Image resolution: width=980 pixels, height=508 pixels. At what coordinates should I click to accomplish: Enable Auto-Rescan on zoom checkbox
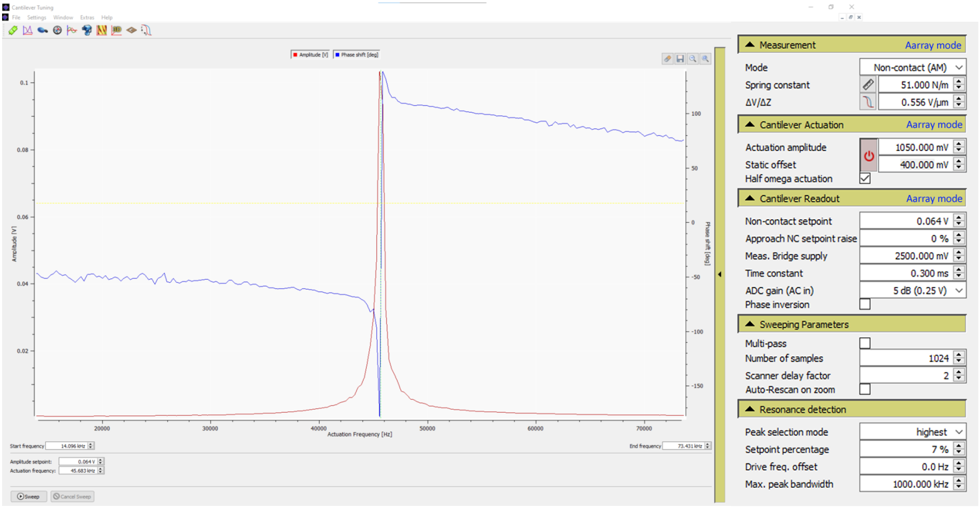[865, 389]
